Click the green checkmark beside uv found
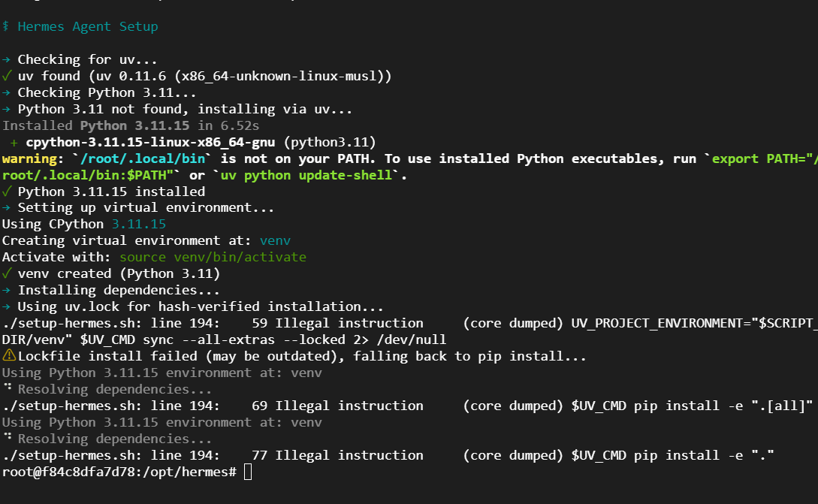Screen dimensions: 818x504 coord(6,76)
